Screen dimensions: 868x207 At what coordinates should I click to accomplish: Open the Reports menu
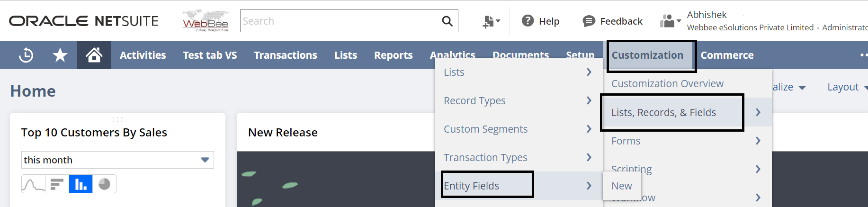pos(394,55)
